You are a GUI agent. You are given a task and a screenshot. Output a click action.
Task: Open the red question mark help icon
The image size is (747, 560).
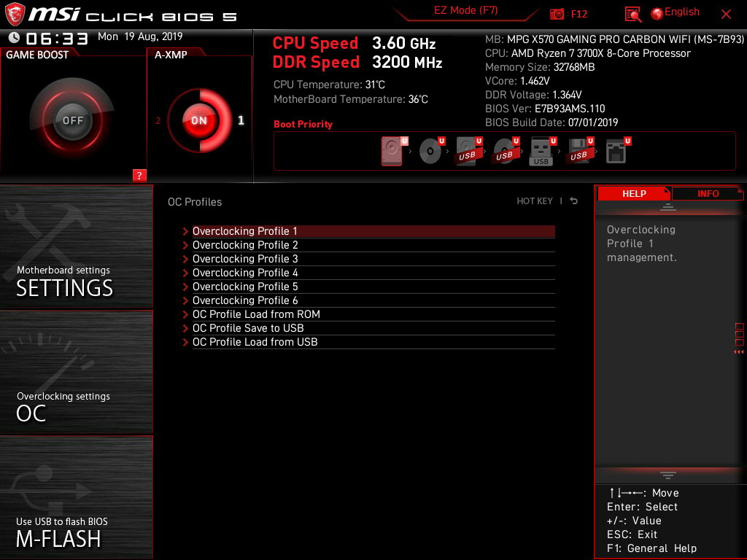click(x=139, y=175)
